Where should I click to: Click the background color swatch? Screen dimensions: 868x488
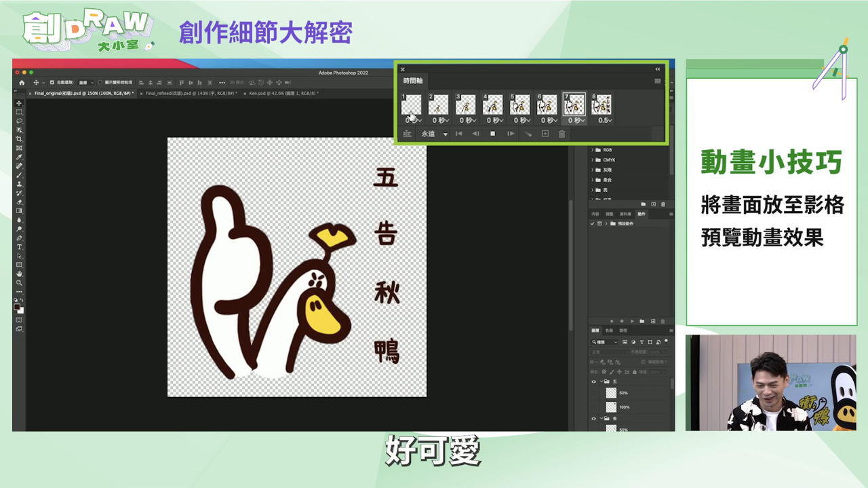[22, 311]
